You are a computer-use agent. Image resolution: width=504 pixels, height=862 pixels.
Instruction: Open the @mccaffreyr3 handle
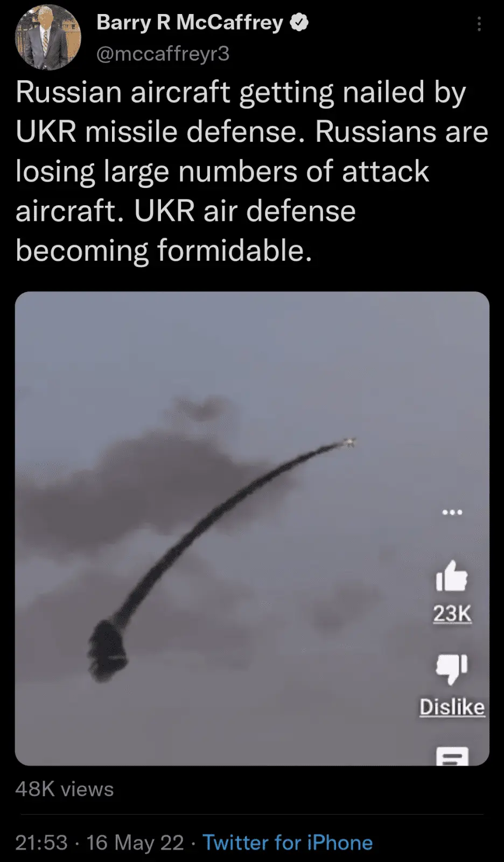pyautogui.click(x=163, y=54)
